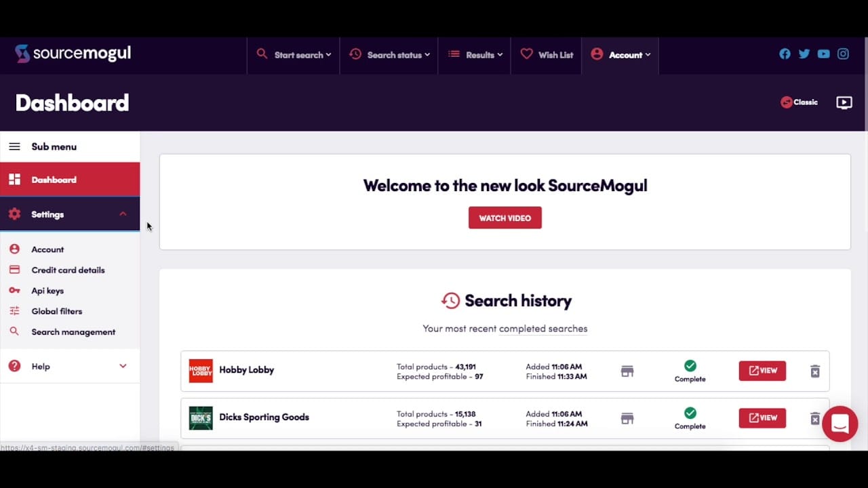
Task: Click the Account person icon in sidebar
Action: (14, 249)
